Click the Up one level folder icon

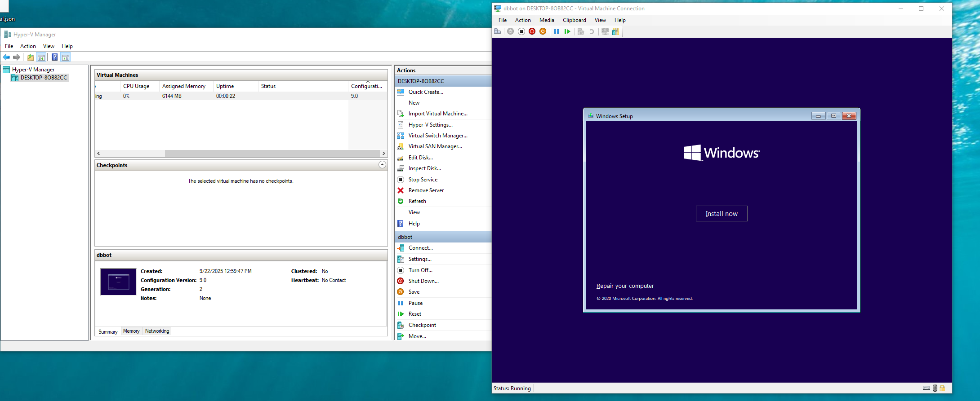pos(30,57)
